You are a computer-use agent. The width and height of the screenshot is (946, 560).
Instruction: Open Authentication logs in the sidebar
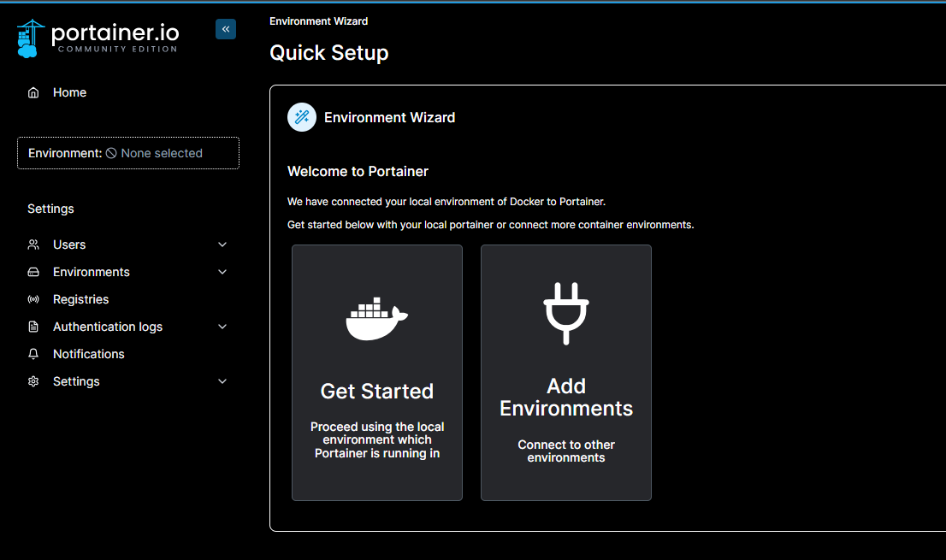(108, 327)
